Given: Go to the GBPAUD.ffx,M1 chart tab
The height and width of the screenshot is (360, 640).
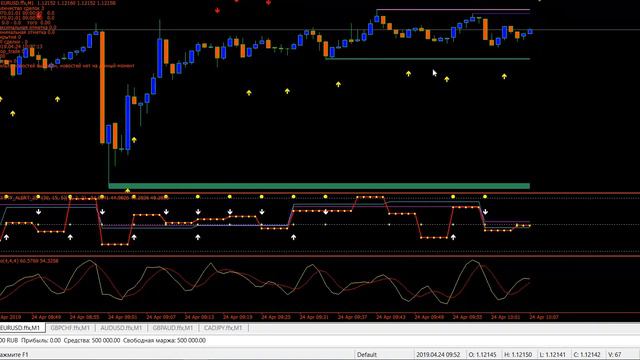Looking at the screenshot, I should [172, 328].
